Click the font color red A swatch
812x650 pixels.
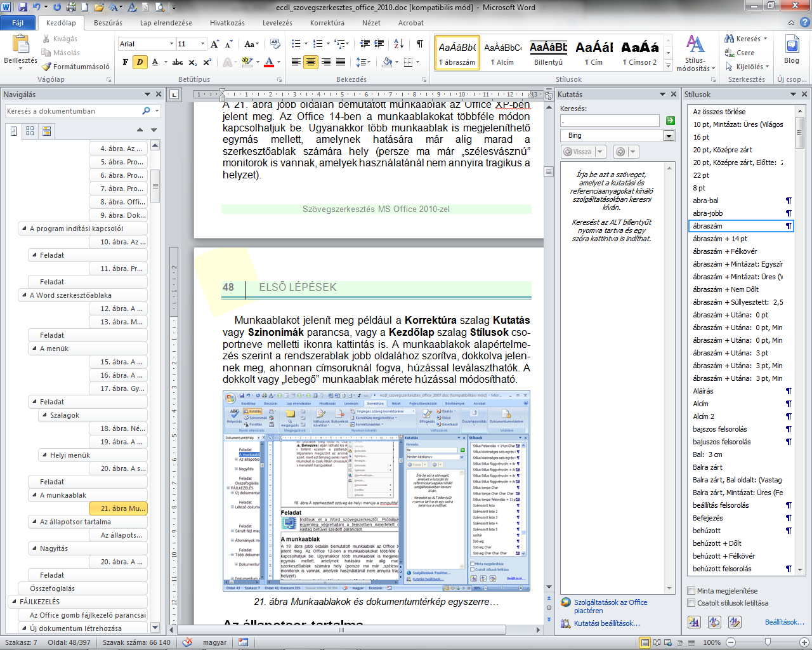(x=269, y=62)
